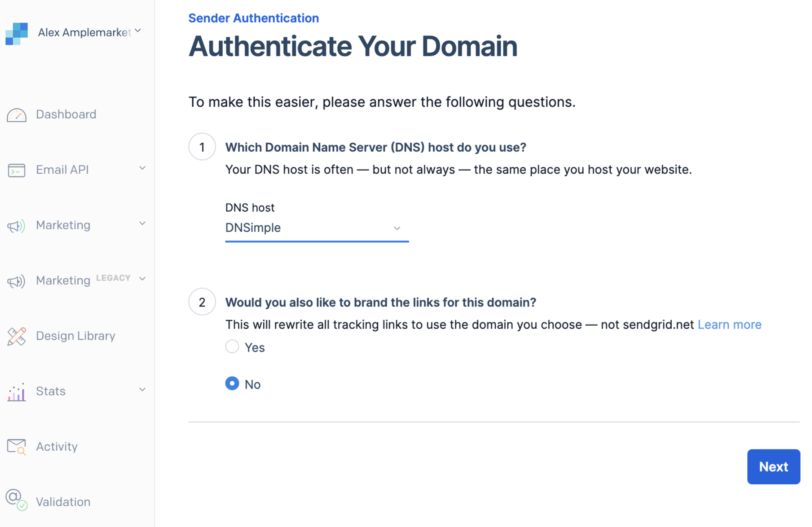Click the Next button
This screenshot has height=527, width=812.
tap(773, 467)
